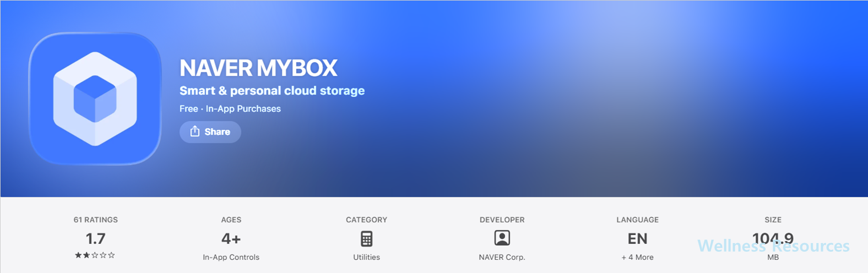
Task: Click the MB size unit
Action: pyautogui.click(x=773, y=257)
